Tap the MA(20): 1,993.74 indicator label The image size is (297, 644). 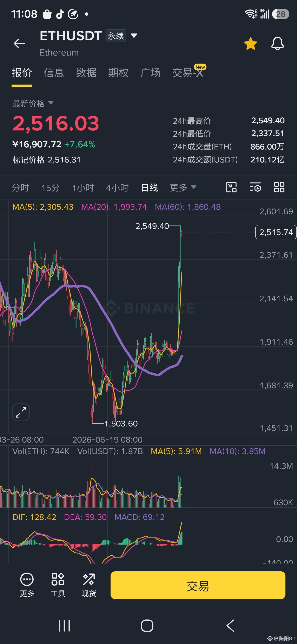(x=114, y=207)
